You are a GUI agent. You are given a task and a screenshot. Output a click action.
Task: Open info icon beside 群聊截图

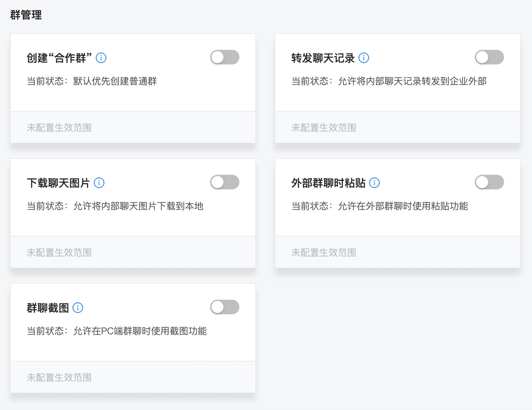[x=78, y=308]
